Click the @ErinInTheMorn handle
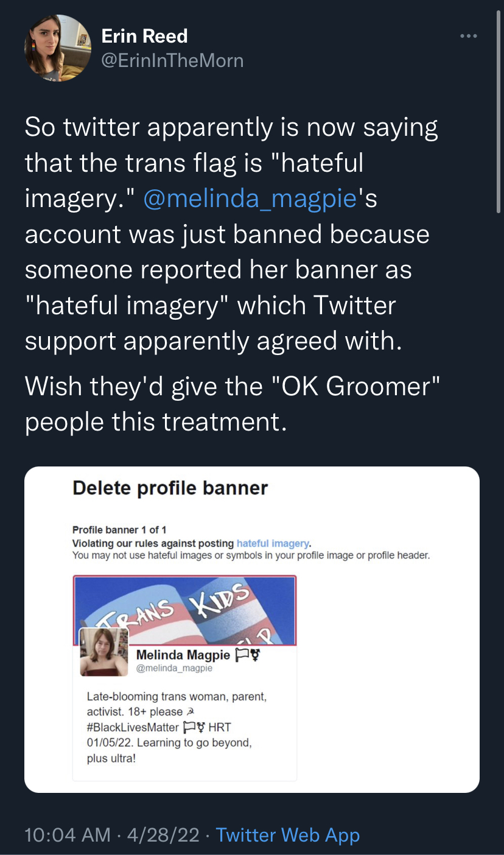 tap(172, 60)
